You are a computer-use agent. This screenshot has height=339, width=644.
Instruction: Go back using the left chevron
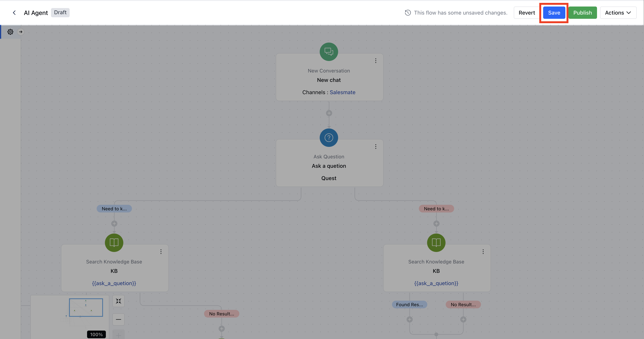pos(14,12)
